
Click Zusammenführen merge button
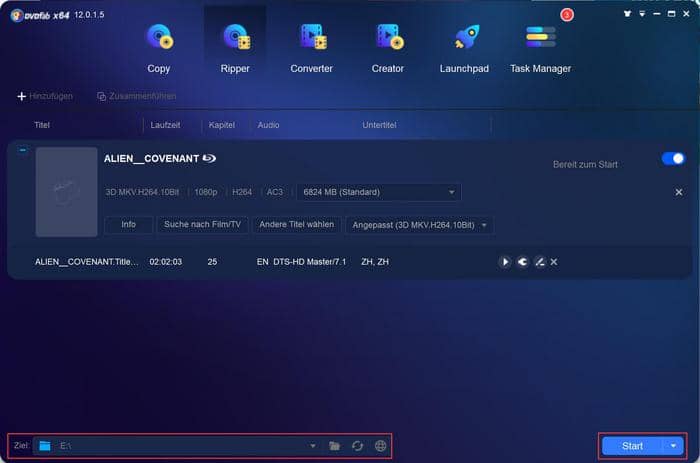[137, 96]
